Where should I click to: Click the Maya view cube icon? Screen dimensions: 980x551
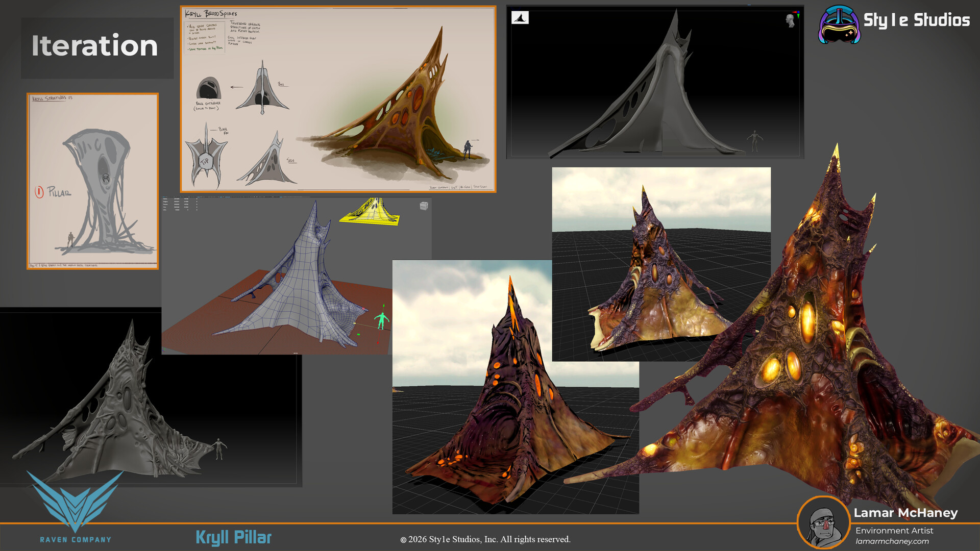pos(424,206)
